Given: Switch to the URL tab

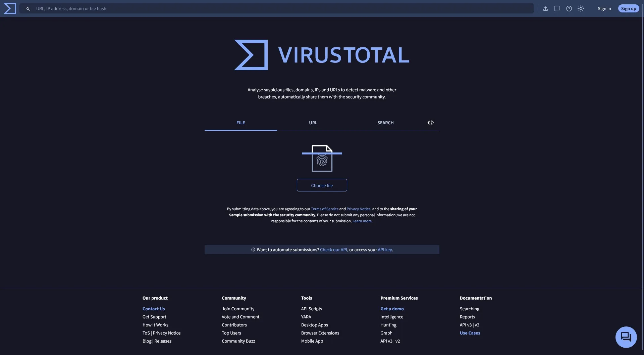Looking at the screenshot, I should point(313,123).
